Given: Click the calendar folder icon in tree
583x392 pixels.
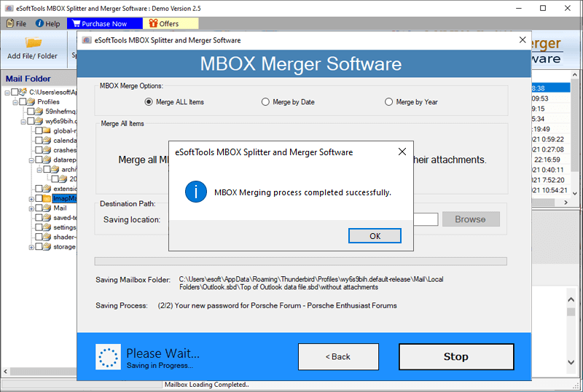Looking at the screenshot, I should pos(47,141).
